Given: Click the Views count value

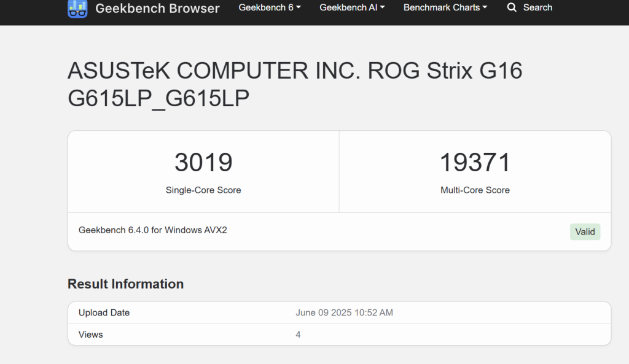Looking at the screenshot, I should tap(299, 335).
